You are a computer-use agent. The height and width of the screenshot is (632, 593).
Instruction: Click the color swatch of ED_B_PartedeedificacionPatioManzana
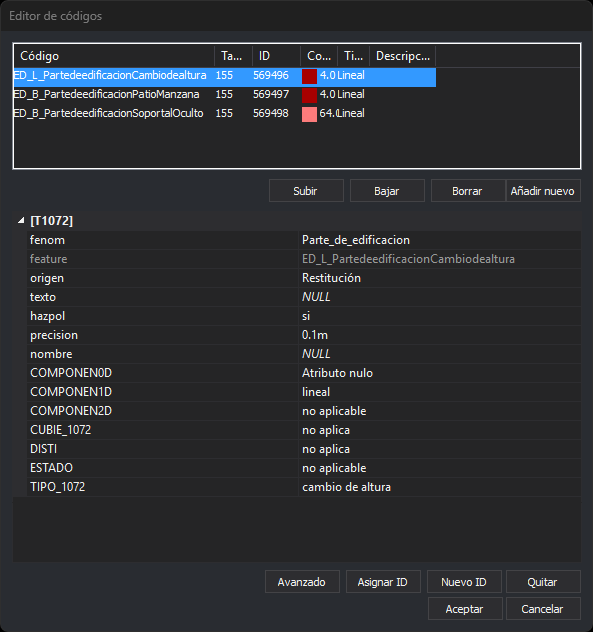309,95
